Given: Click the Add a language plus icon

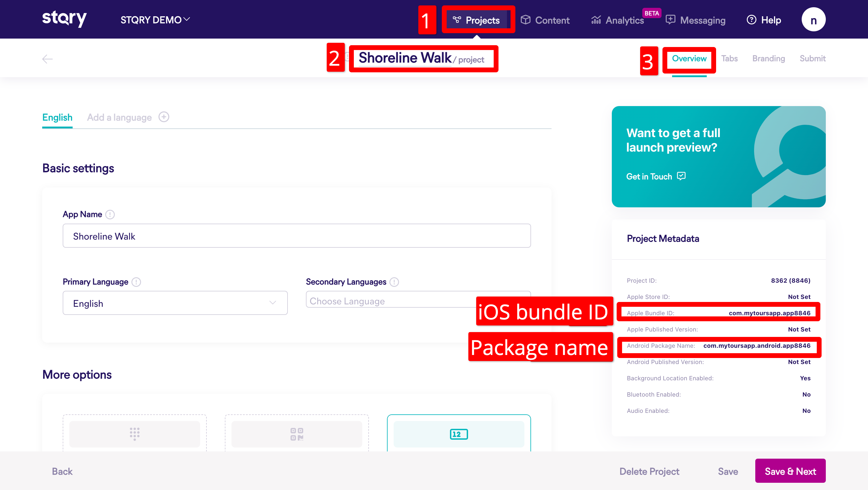Looking at the screenshot, I should tap(164, 117).
